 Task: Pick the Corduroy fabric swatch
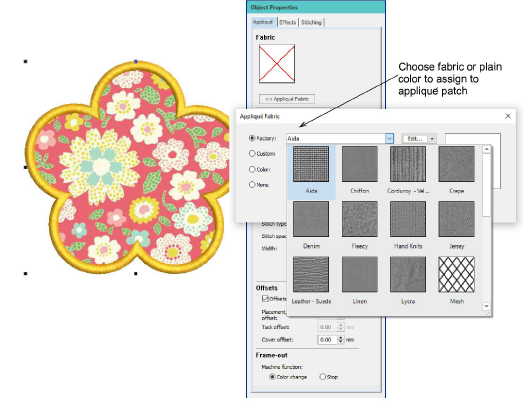point(408,164)
